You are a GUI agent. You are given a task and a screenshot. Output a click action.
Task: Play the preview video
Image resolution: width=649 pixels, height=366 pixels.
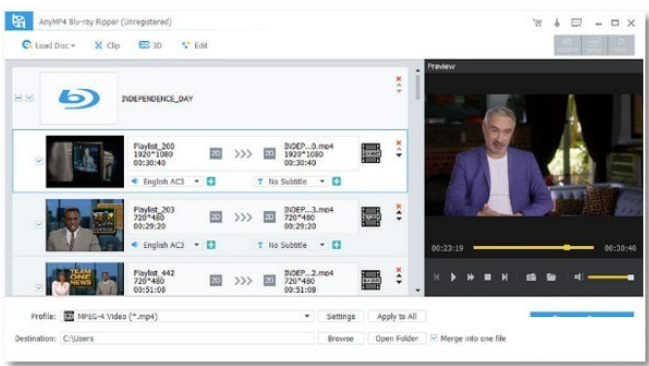453,277
